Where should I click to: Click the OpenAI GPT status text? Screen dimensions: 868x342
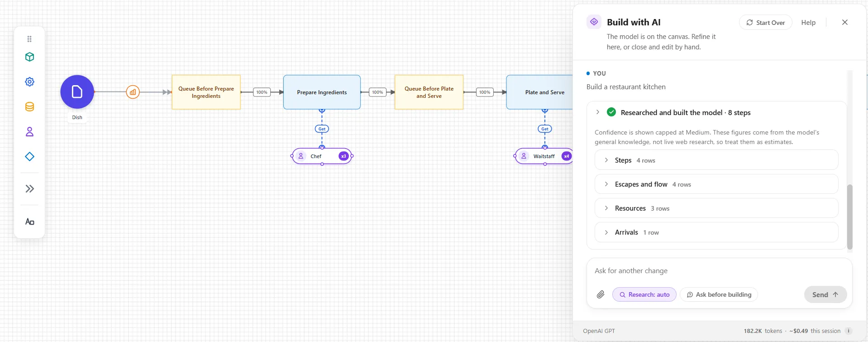(x=599, y=331)
